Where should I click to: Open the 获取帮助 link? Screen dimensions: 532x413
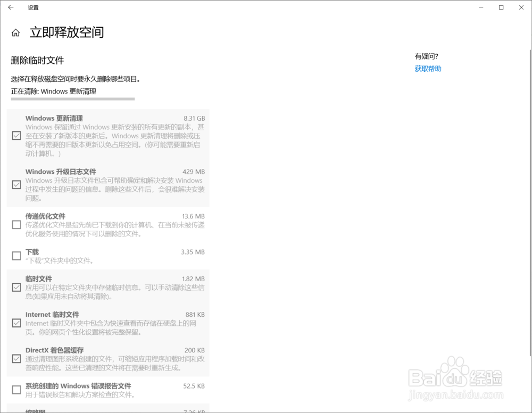[x=428, y=69]
